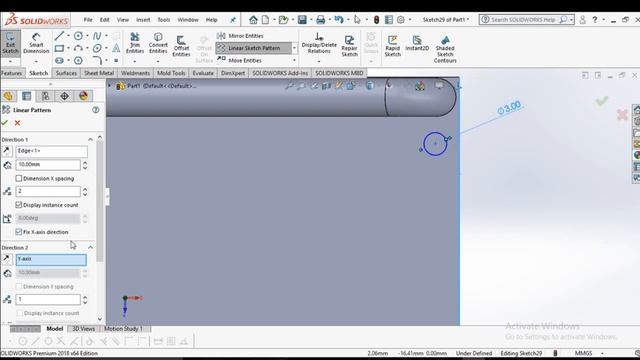Open the Linear Sketch Pattern dropdown arrow
This screenshot has width=640, height=360.
(x=294, y=48)
